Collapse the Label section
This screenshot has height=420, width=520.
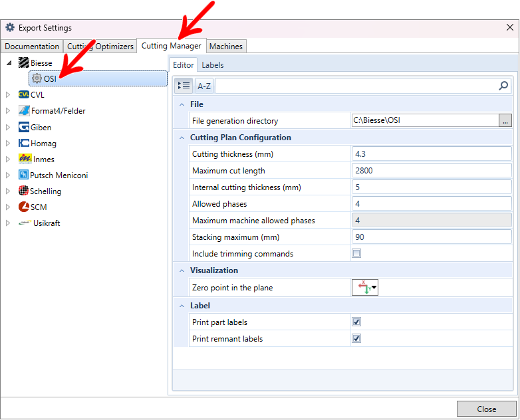[x=182, y=306]
